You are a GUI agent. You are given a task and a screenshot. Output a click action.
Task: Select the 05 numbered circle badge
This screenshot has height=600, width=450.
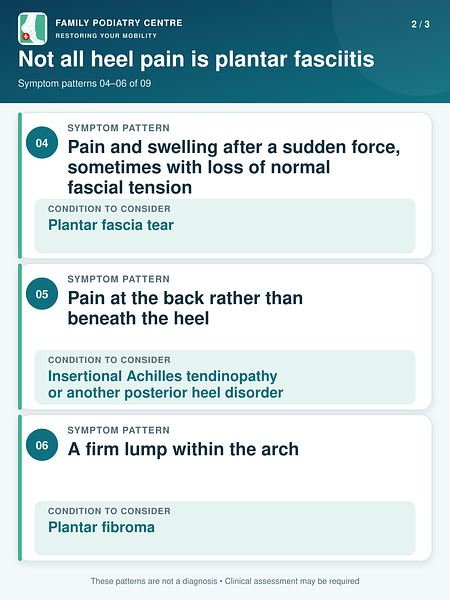click(42, 294)
